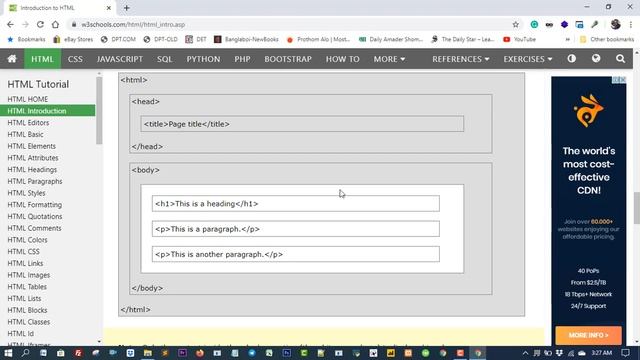Image resolution: width=640 pixels, height=360 pixels.
Task: Open the Prothom Alo bookmark
Action: [x=318, y=39]
